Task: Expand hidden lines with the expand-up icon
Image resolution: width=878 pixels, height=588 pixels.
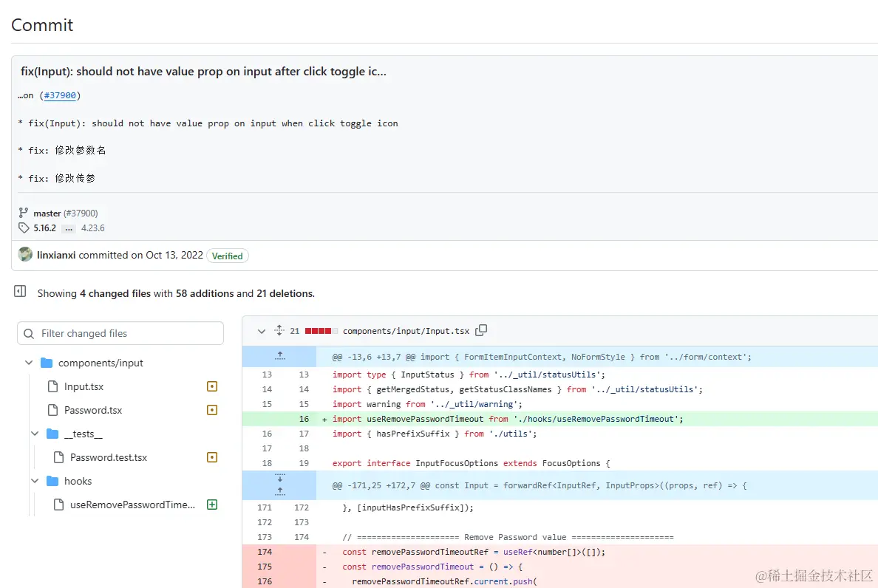Action: [279, 356]
